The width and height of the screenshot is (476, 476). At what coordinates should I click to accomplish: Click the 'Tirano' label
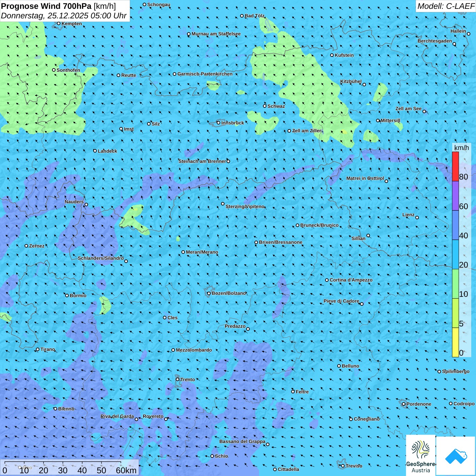click(48, 349)
